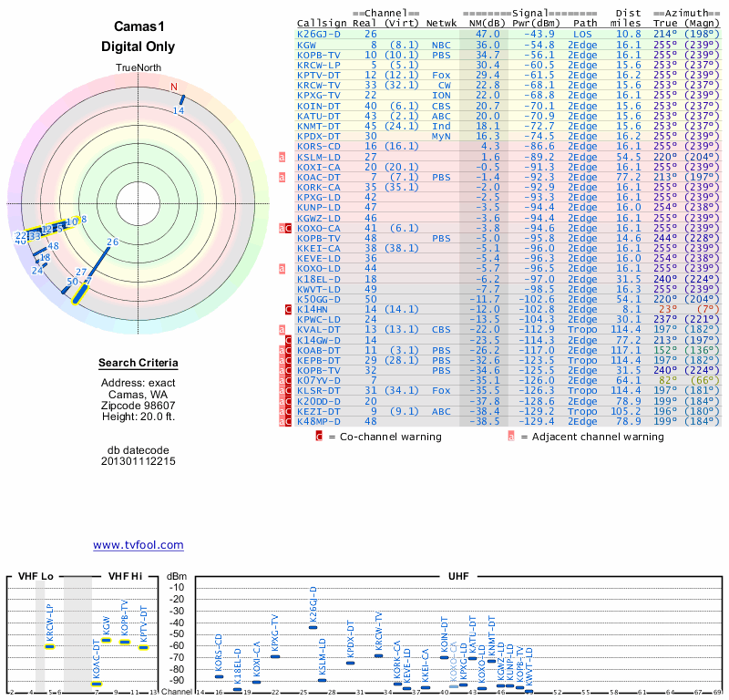Click the KOAC-DT bar in VHF Hi chart
Screen dimensions: 729x700
pyautogui.click(x=97, y=684)
